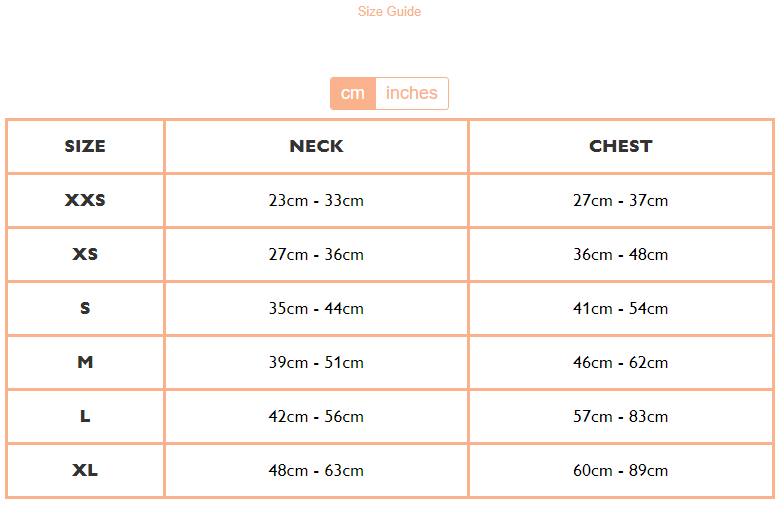Select the XL size row label
Viewport: 778px width, 517px height.
tap(85, 470)
